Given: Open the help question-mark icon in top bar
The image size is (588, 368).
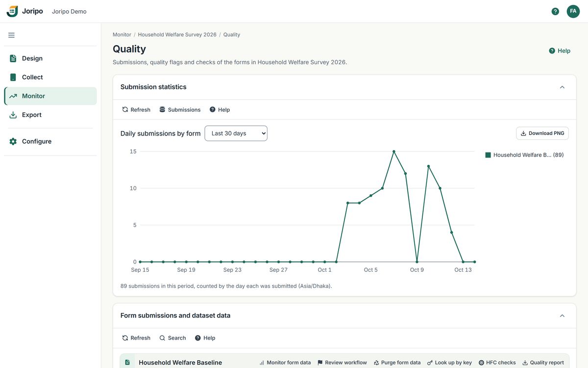Looking at the screenshot, I should 555,11.
